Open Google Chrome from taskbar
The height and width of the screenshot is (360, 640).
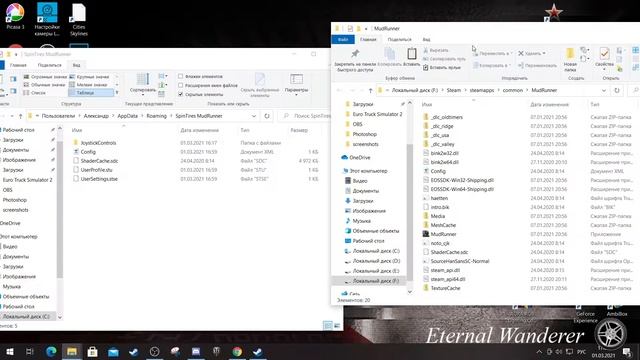click(x=237, y=351)
